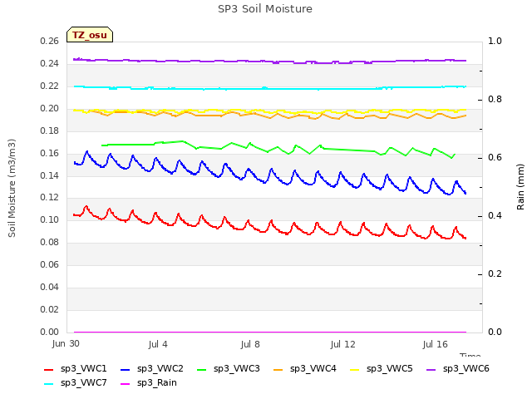
Task: Click the 0.26 left axis value
Action: pos(50,41)
